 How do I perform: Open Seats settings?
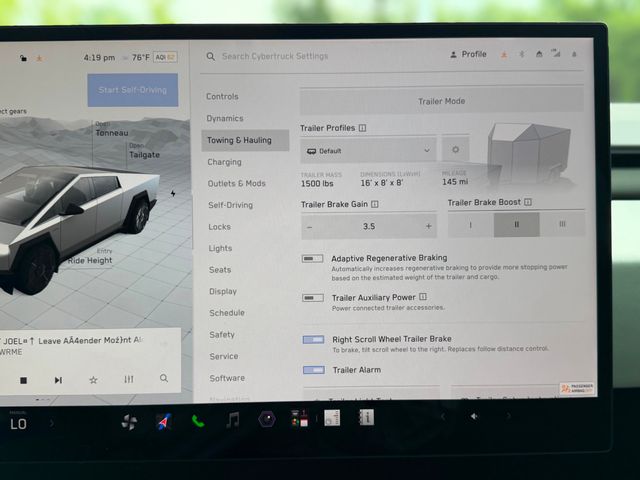pyautogui.click(x=220, y=270)
